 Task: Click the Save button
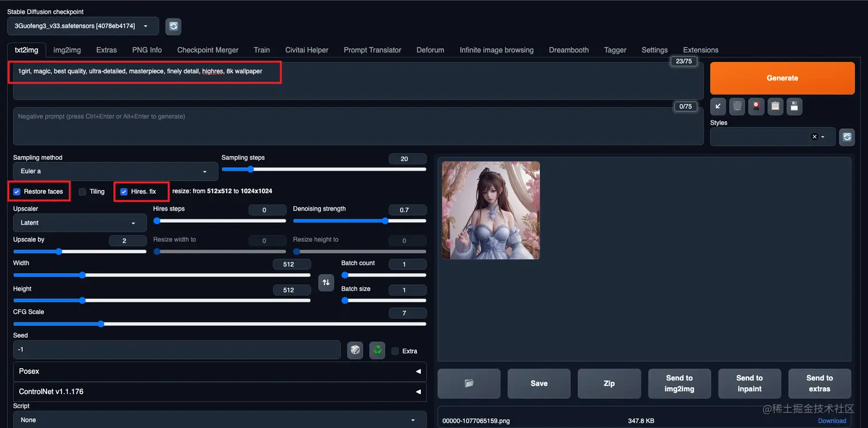point(539,383)
